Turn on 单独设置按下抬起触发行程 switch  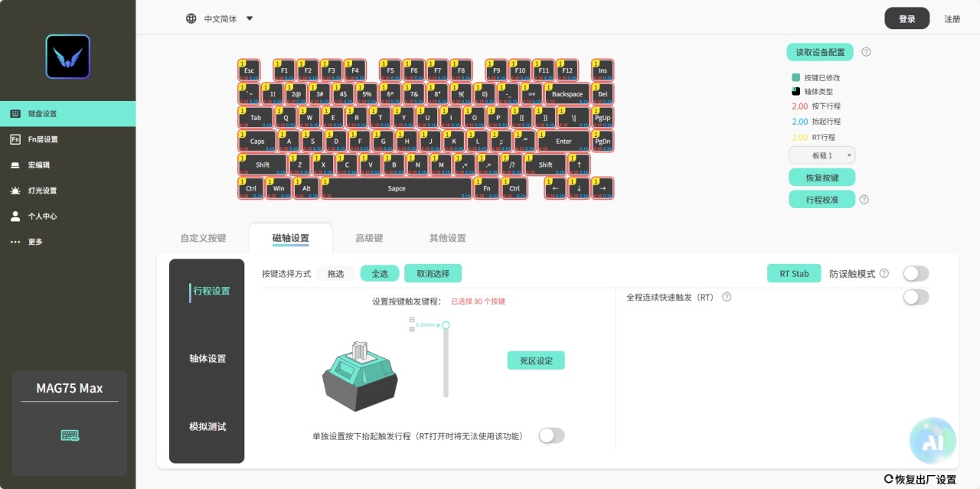pos(551,435)
